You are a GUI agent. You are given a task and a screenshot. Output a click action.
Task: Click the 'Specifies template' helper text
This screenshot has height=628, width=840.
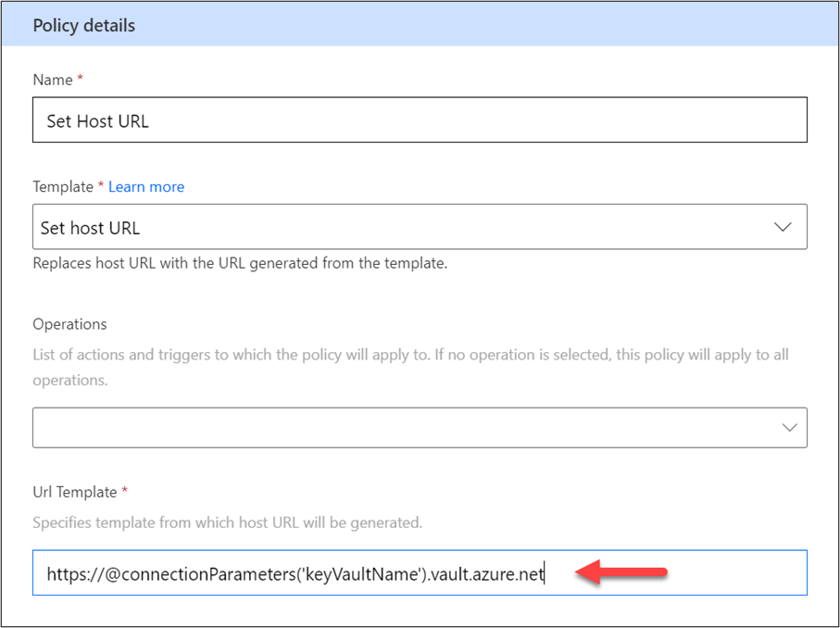tap(227, 522)
